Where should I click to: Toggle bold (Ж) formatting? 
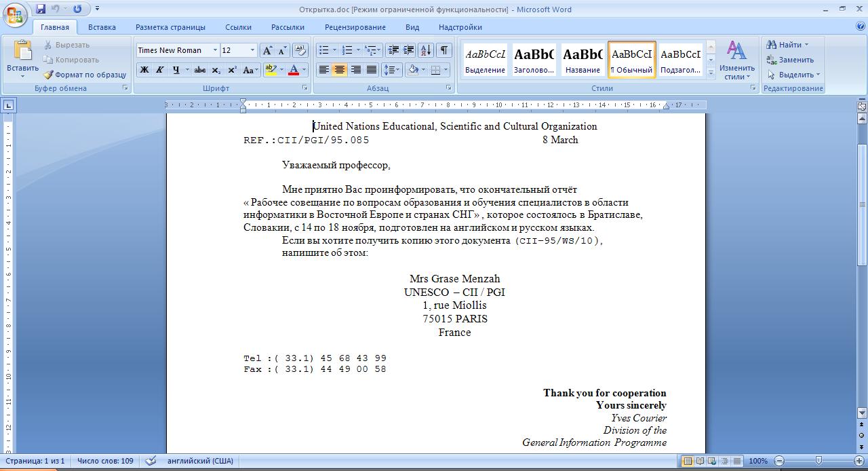tap(144, 70)
